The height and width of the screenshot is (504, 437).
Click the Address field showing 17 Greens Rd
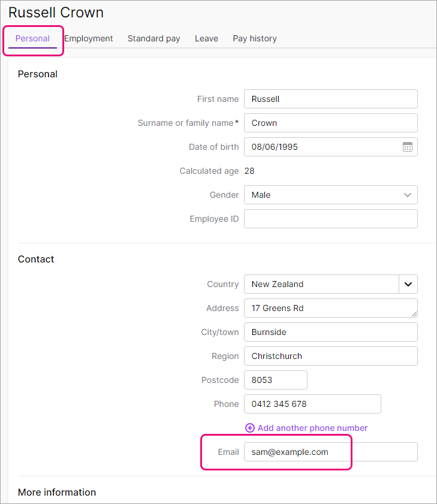pyautogui.click(x=330, y=308)
